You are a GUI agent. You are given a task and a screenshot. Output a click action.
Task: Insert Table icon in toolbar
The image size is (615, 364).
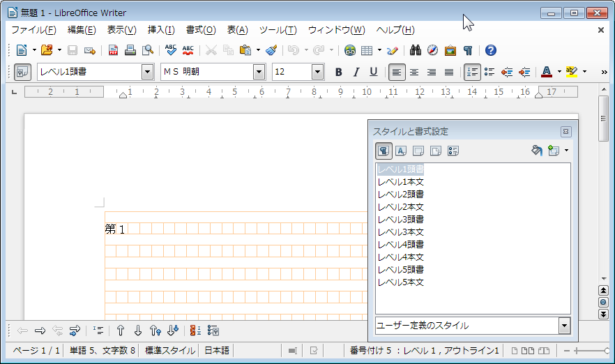367,50
